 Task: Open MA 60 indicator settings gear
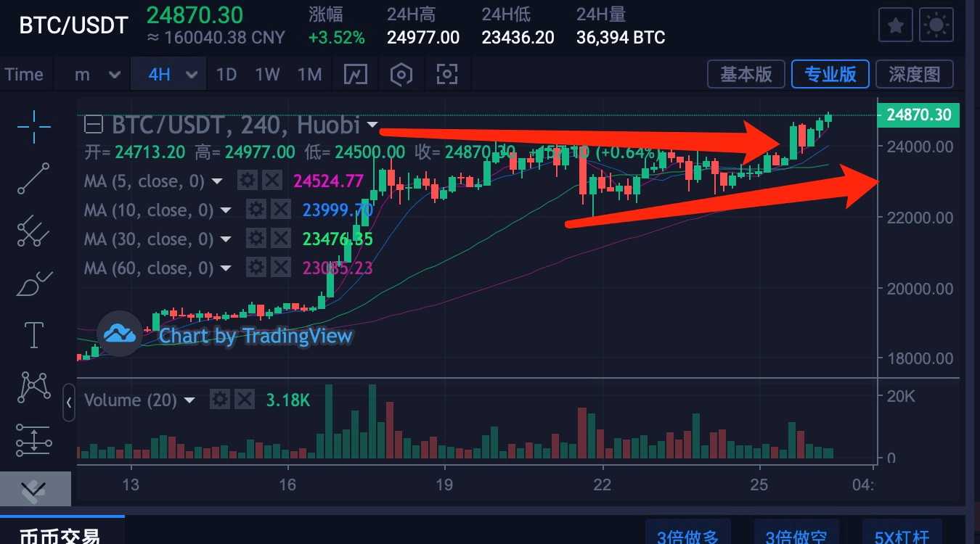point(256,268)
